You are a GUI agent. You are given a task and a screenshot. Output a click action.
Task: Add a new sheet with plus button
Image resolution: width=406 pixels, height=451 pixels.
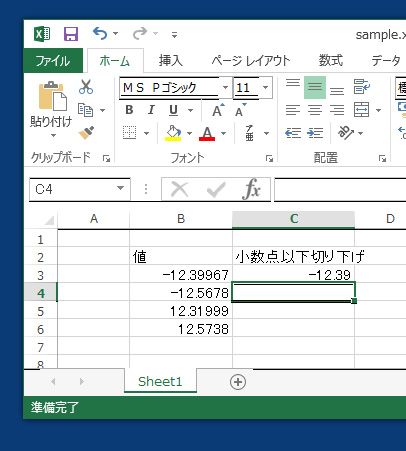click(x=238, y=382)
